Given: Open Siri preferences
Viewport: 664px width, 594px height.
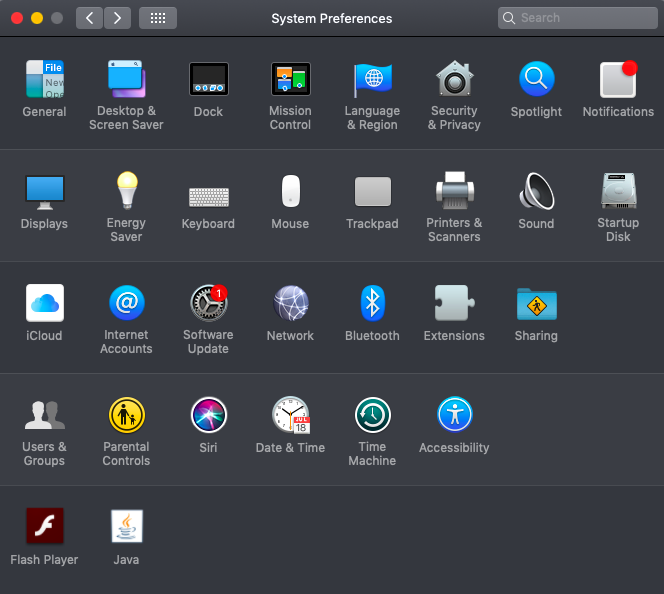Looking at the screenshot, I should click(208, 415).
